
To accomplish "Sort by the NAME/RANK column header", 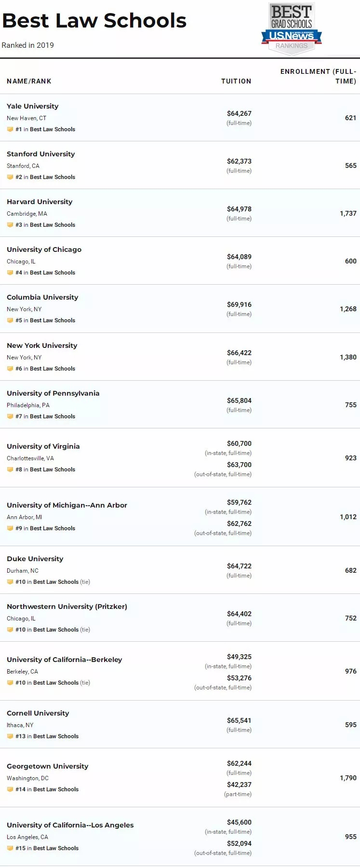I will point(29,81).
